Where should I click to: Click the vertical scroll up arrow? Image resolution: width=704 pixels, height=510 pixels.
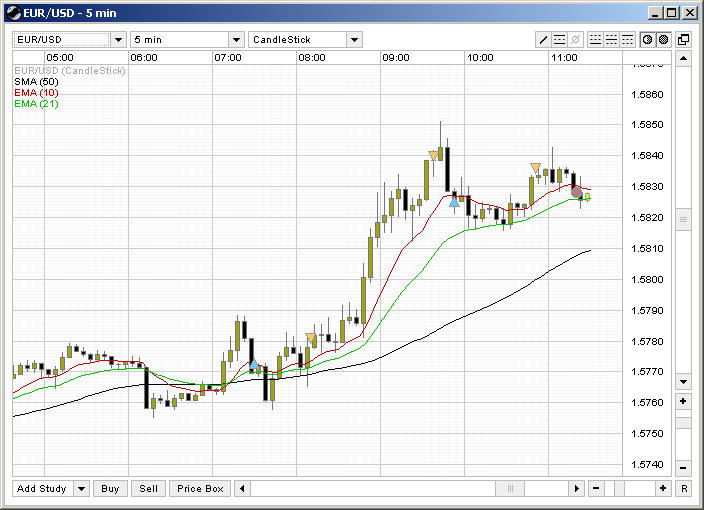click(683, 58)
